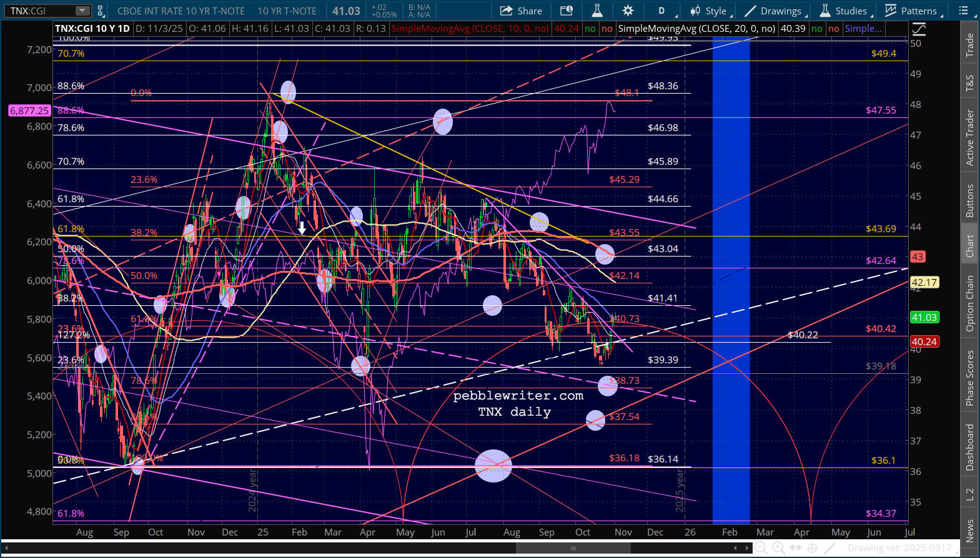Image resolution: width=980 pixels, height=558 pixels.
Task: Open chart settings gear icon
Action: point(628,11)
